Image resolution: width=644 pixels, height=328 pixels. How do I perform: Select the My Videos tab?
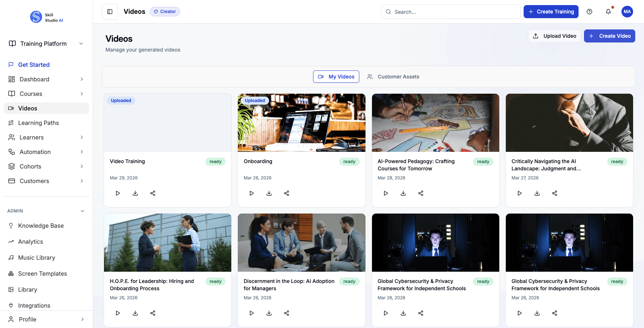tap(336, 76)
